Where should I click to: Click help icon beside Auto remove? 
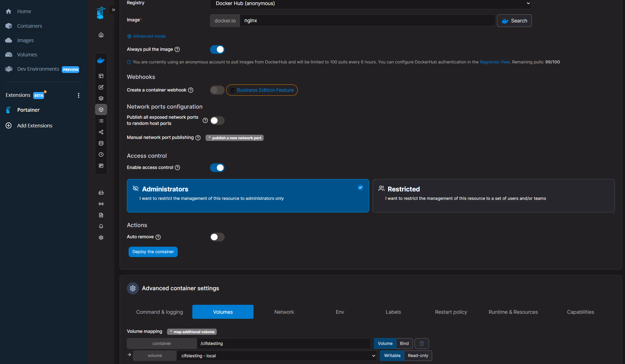click(158, 237)
